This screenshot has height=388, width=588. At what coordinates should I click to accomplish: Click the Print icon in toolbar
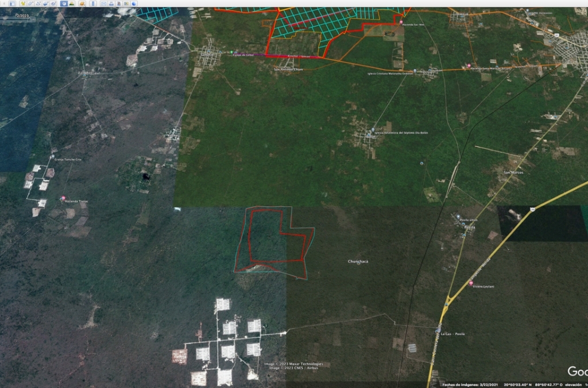pyautogui.click(x=111, y=3)
